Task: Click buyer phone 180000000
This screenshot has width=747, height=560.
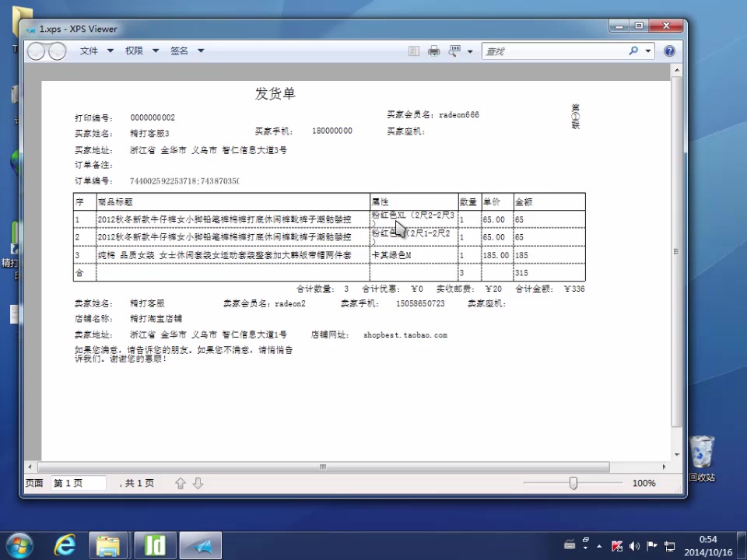Action: [332, 131]
